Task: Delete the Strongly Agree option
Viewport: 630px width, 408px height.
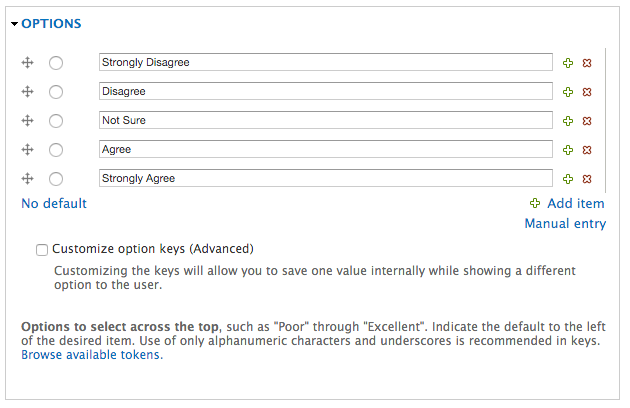Action: pyautogui.click(x=587, y=179)
